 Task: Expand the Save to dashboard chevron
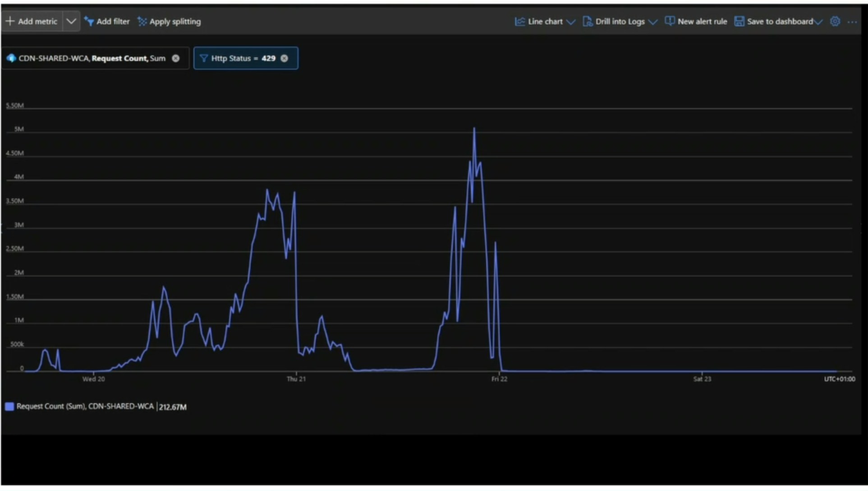click(x=818, y=22)
